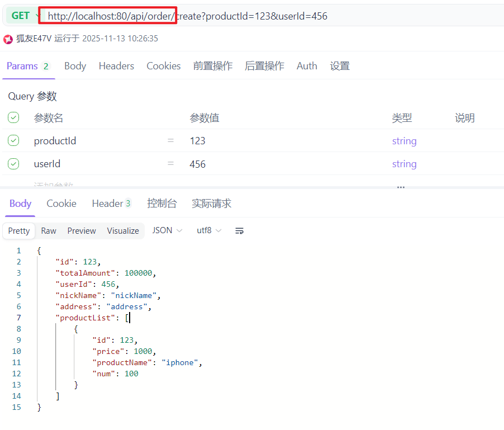Open the 前置操作 tab
504x430 pixels.
(x=213, y=66)
